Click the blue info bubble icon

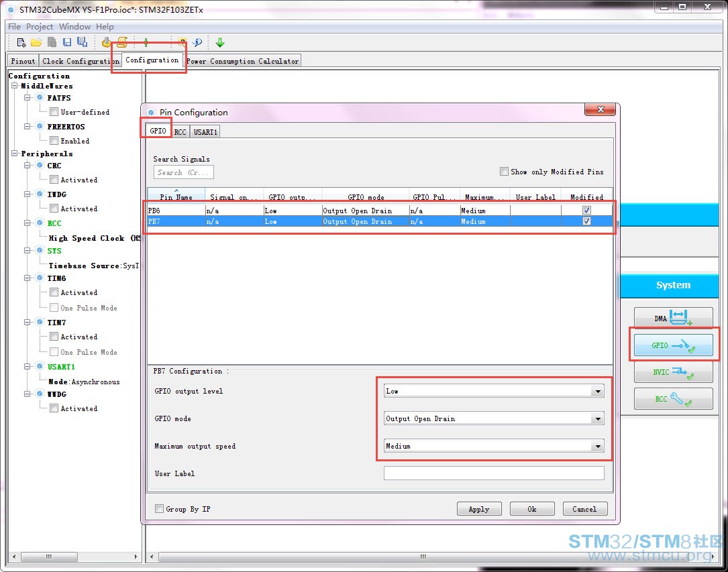point(197,43)
